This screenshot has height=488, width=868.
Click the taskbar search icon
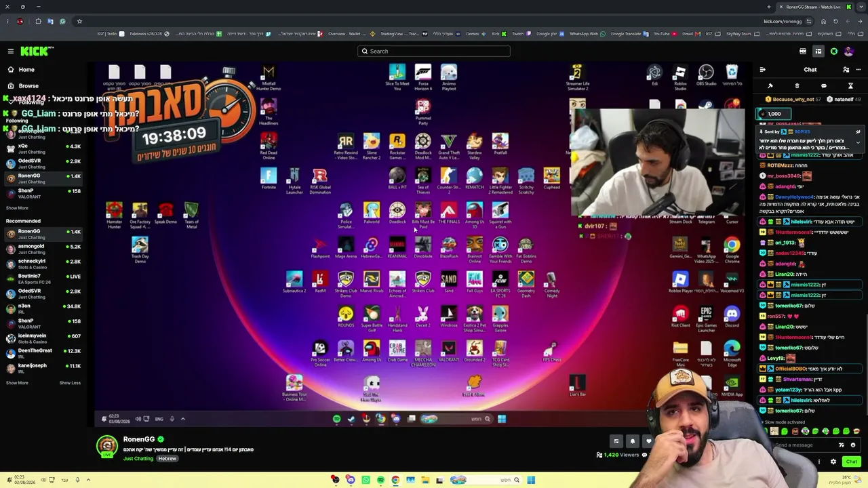coord(516,481)
